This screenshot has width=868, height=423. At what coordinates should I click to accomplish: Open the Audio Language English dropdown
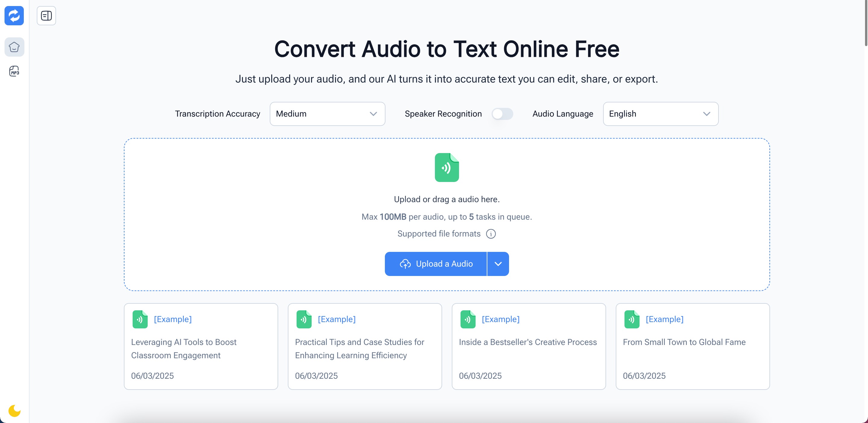click(x=660, y=114)
